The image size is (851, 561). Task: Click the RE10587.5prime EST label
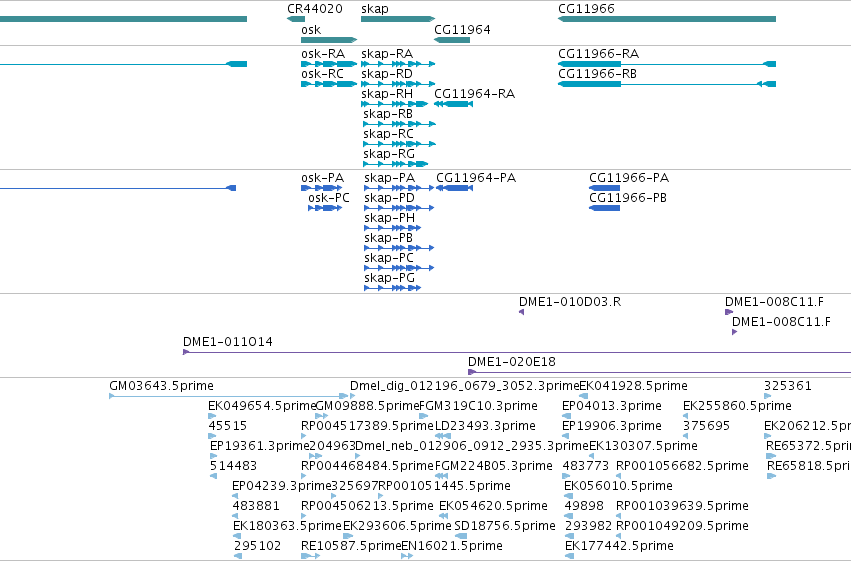coord(351,546)
